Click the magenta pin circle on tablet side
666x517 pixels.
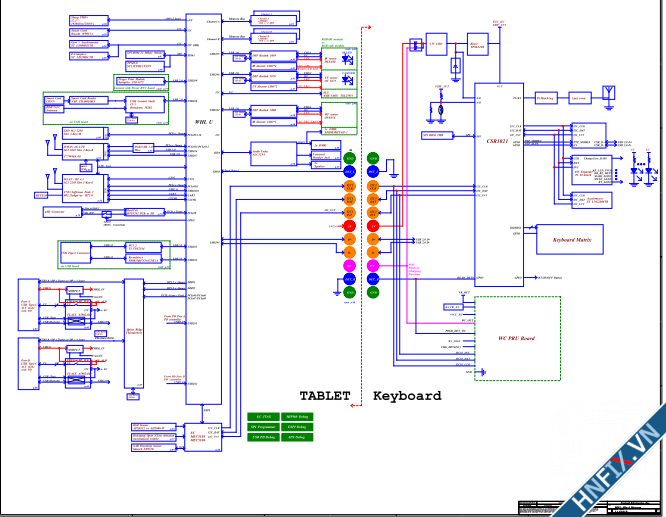coord(349,265)
